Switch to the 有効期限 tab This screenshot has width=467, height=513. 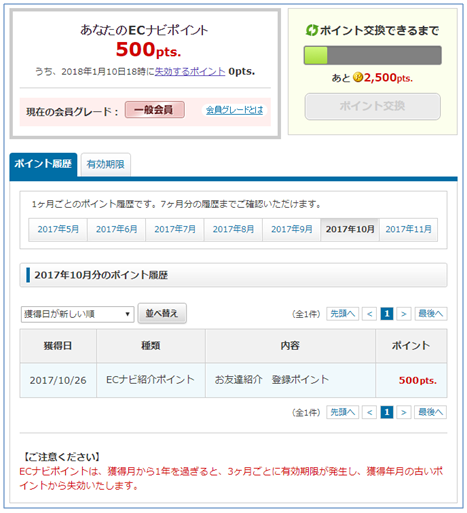point(106,164)
